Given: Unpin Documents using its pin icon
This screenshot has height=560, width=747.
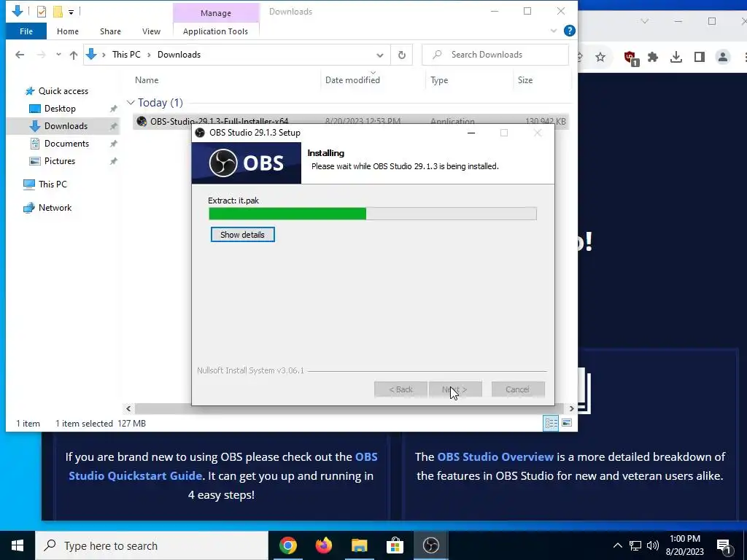Looking at the screenshot, I should (x=113, y=144).
